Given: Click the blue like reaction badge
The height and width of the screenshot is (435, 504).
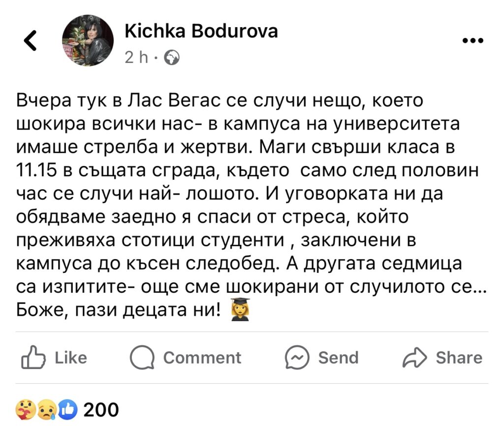Looking at the screenshot, I should 68,409.
